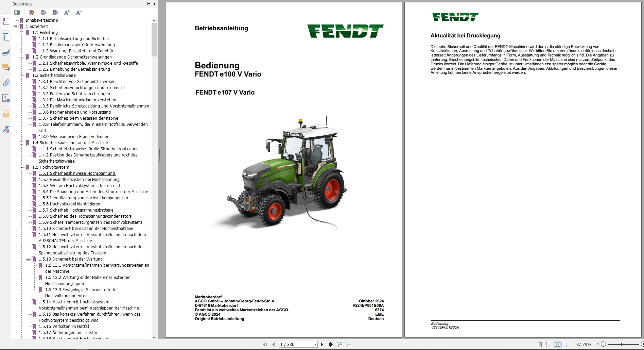Collapse 1.4 Sicherheitsaufkleber an der Maschine

tap(22, 143)
